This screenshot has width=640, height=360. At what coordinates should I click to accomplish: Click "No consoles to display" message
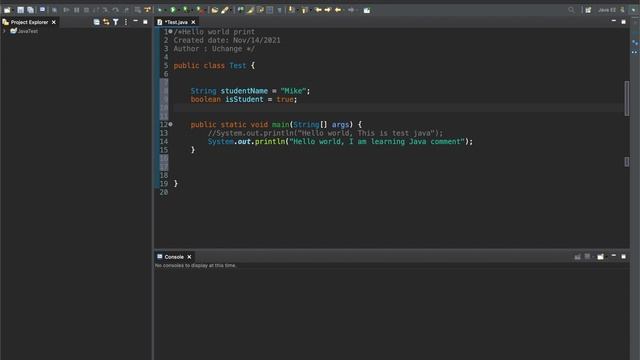195,265
